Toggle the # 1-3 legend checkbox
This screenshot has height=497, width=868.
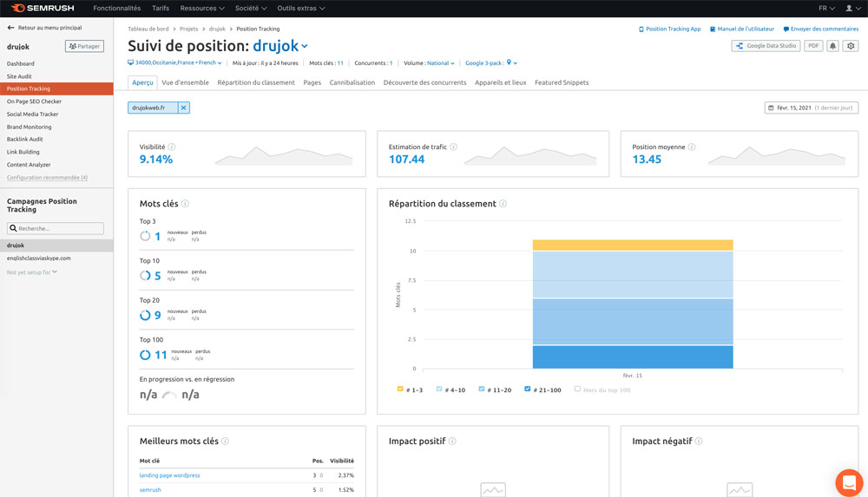coord(399,389)
